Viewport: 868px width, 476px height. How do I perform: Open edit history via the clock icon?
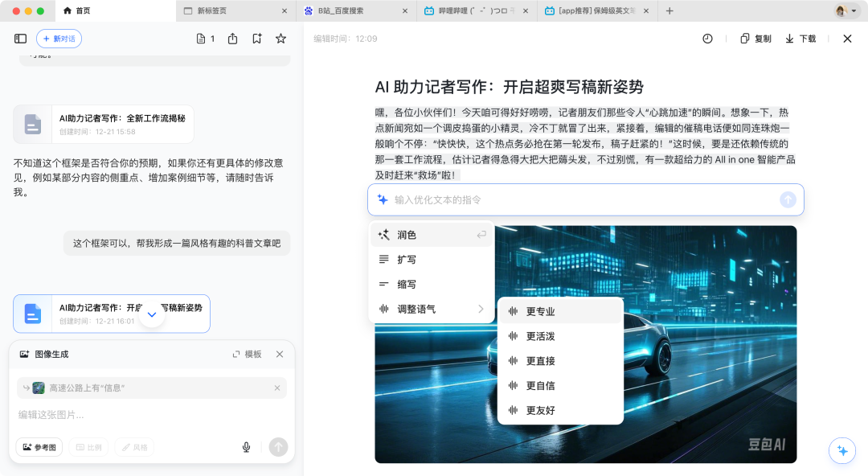[x=706, y=39]
